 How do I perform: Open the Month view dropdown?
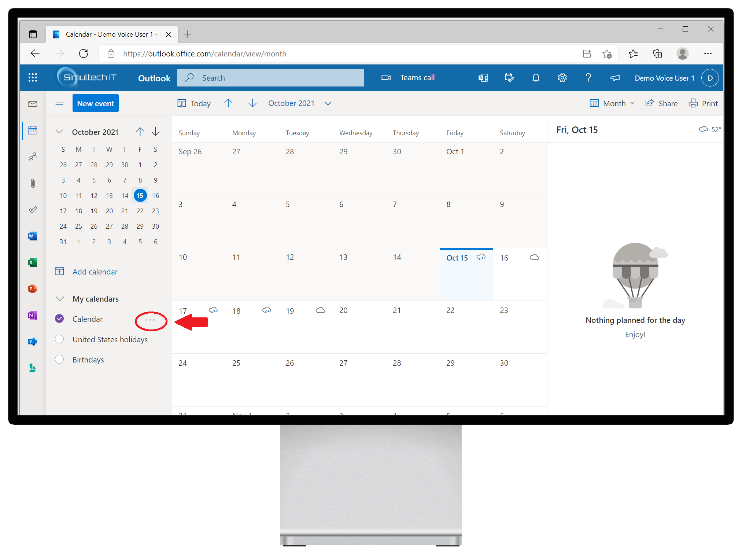[x=612, y=103]
